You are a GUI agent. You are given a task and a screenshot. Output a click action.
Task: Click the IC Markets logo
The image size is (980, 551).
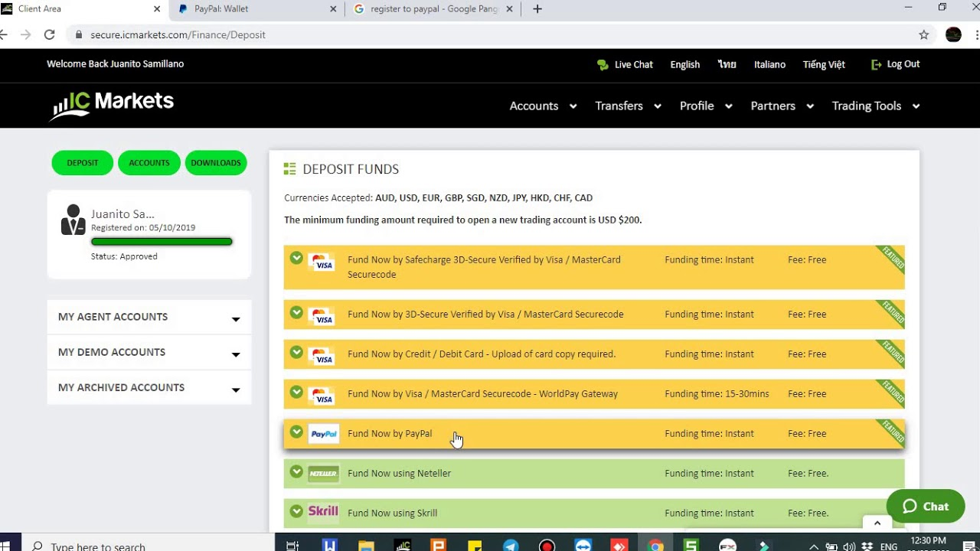[x=113, y=106]
